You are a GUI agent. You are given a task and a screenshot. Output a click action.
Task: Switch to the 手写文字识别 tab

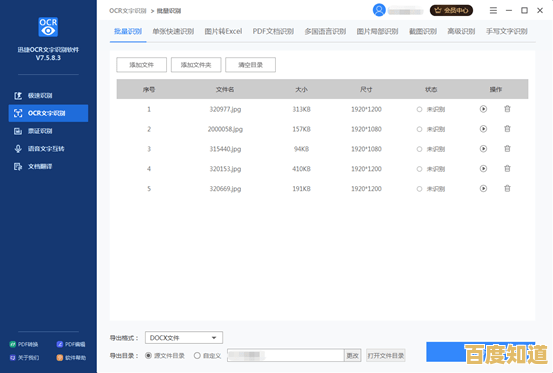(507, 31)
